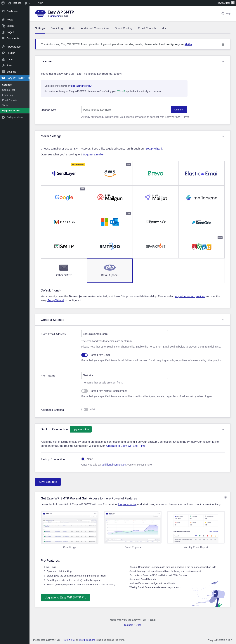Select the Brevo mailer
The height and width of the screenshot is (644, 236).
(155, 173)
